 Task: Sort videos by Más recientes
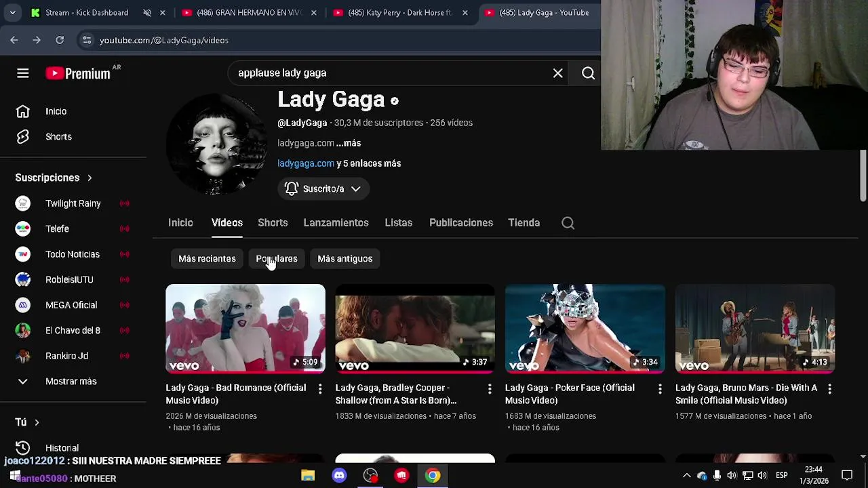207,259
